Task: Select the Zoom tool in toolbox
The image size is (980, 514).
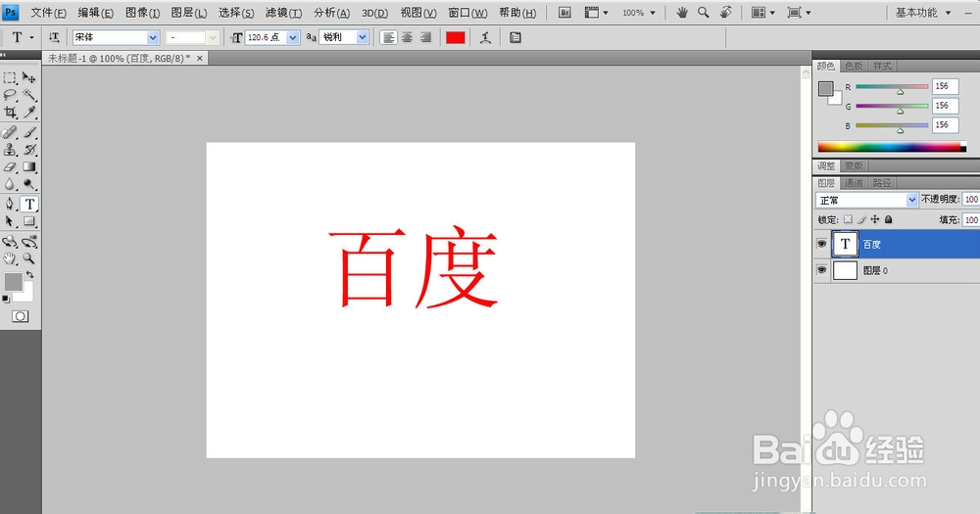Action: (x=29, y=258)
